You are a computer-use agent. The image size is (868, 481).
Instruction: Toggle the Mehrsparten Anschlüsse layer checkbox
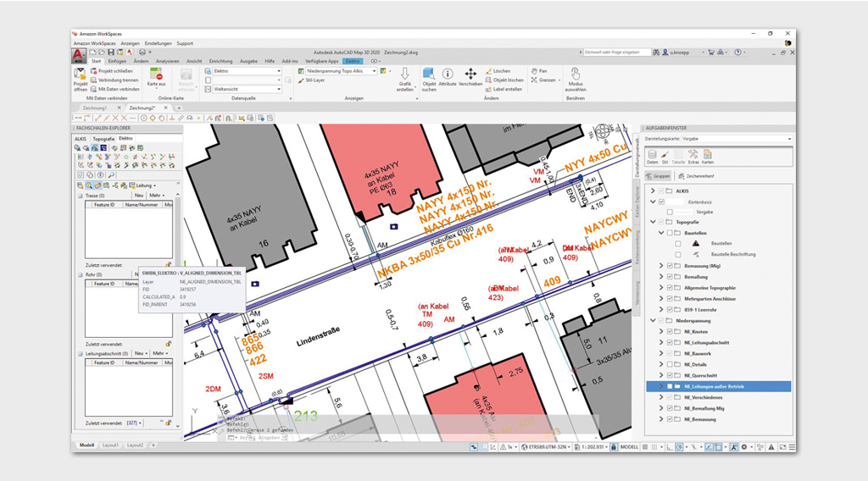pos(671,299)
